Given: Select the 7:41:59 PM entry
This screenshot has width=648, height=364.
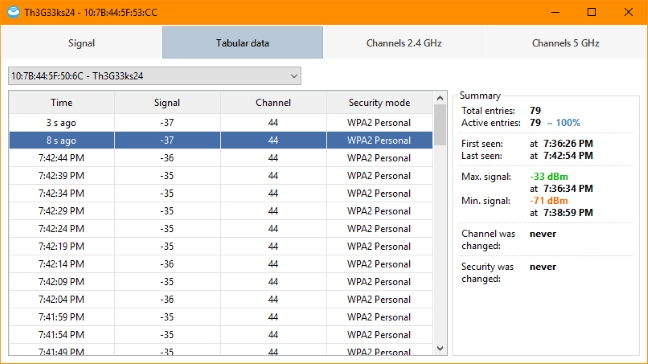Looking at the screenshot, I should coord(221,317).
